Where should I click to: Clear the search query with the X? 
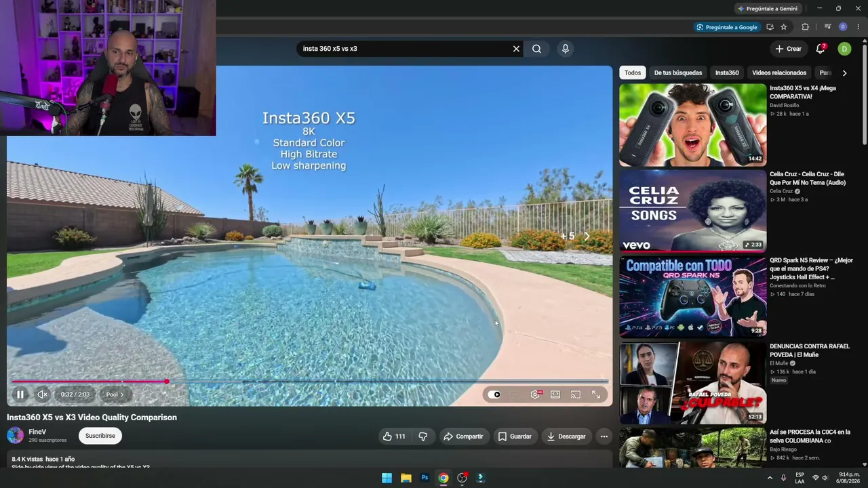pos(516,49)
